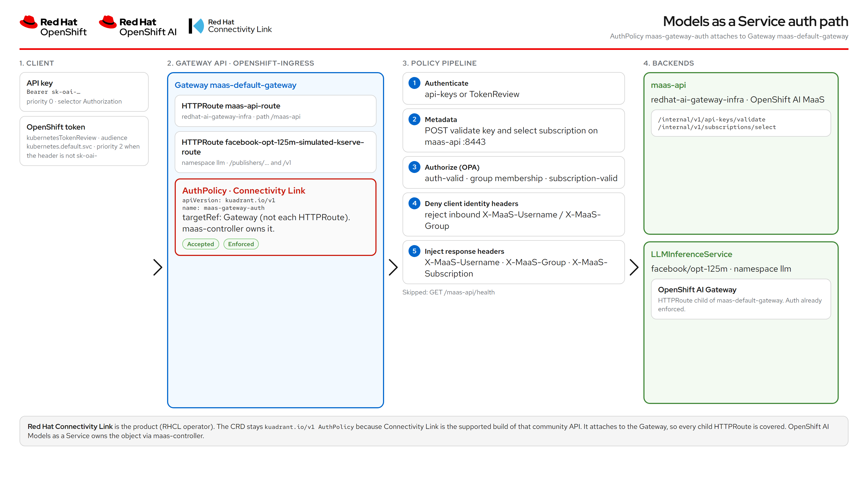The height and width of the screenshot is (488, 868).
Task: Open the HTTPRoute facebook-opt-125m-simulated-kserve-route card
Action: pyautogui.click(x=275, y=152)
